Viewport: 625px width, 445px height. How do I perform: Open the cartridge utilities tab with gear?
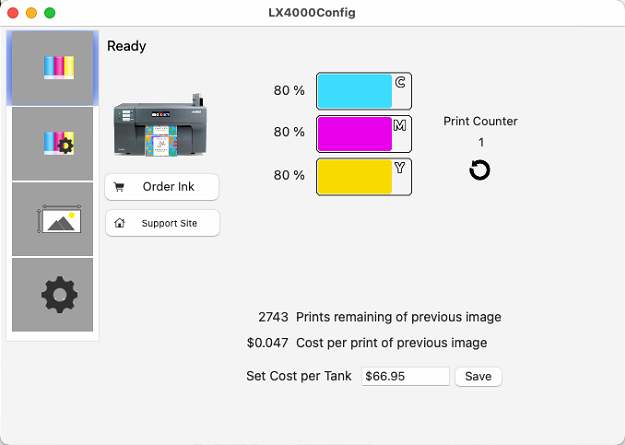(52, 144)
